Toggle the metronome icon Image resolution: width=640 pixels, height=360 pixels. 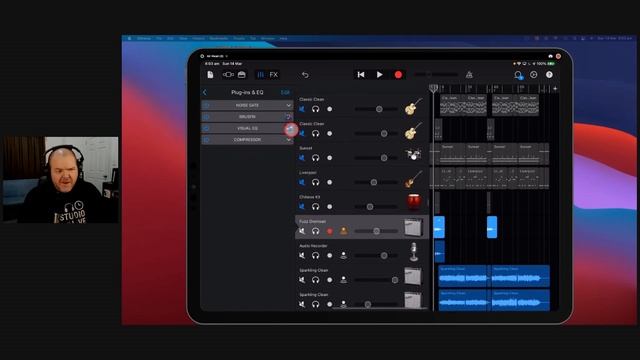tap(469, 75)
